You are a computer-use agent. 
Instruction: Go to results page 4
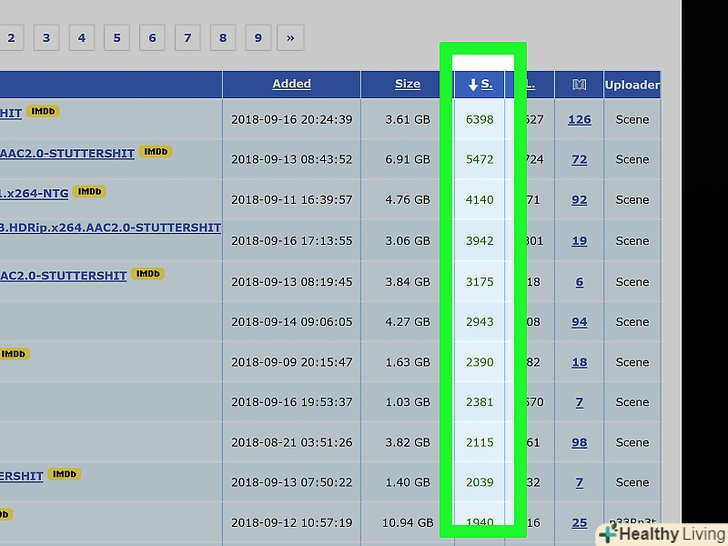tap(82, 38)
